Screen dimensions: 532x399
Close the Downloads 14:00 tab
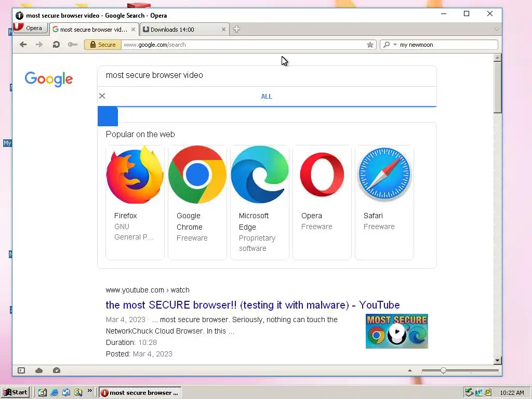coord(223,30)
